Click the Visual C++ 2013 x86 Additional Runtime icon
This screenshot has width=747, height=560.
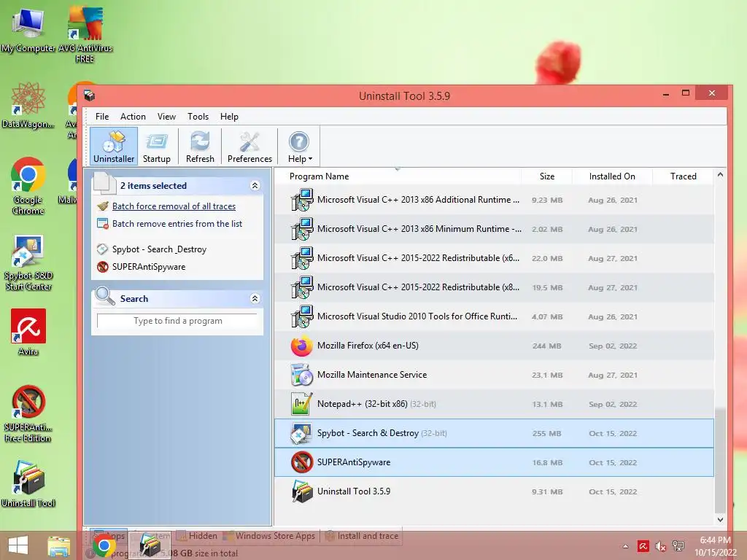pyautogui.click(x=302, y=200)
